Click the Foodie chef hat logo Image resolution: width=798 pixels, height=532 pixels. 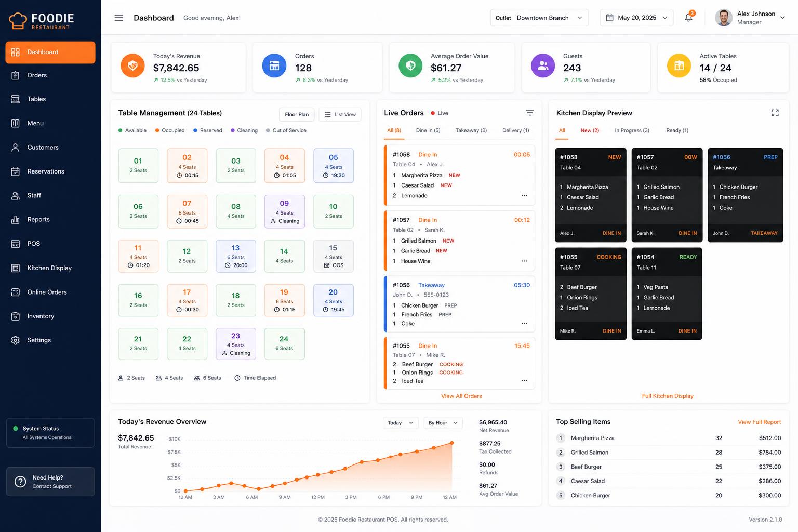tap(18, 20)
